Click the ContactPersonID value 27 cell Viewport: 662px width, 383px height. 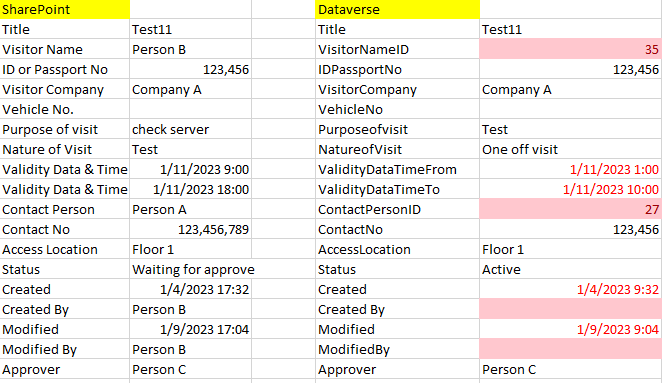[x=571, y=209]
